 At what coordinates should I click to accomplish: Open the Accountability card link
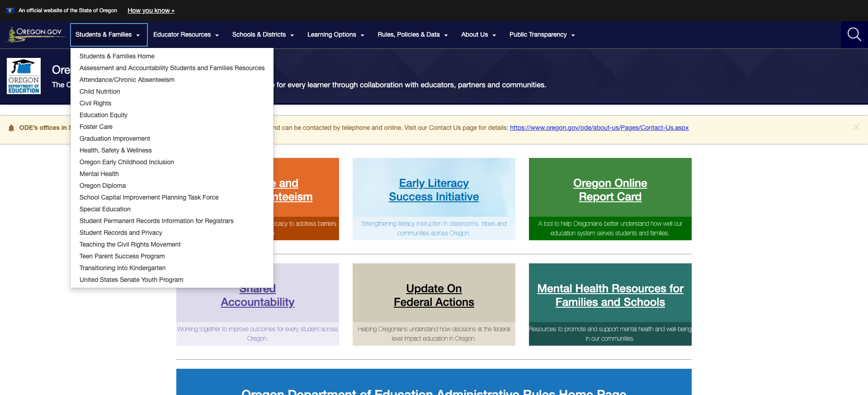[258, 302]
